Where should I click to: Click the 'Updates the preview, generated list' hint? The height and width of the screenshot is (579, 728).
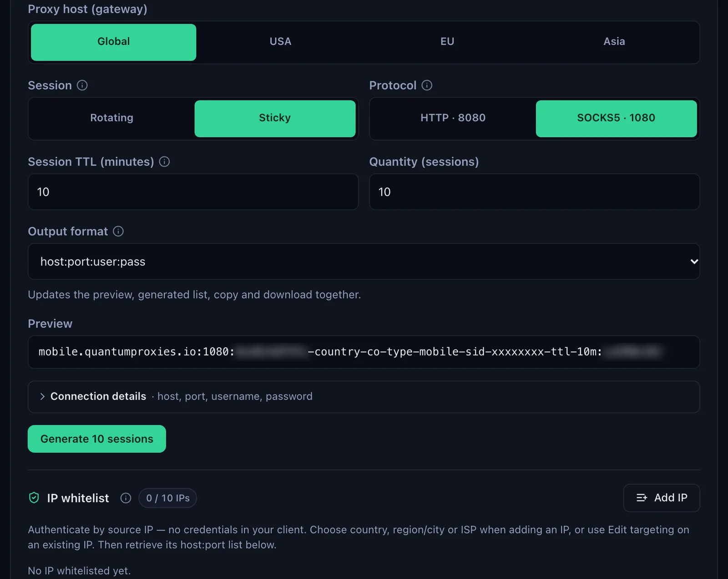pyautogui.click(x=194, y=295)
